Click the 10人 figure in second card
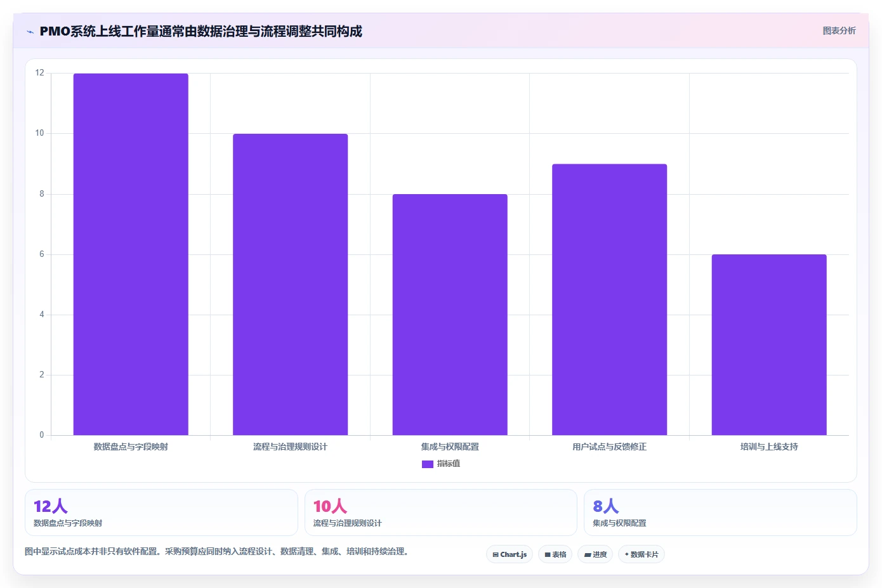This screenshot has width=882, height=588. pyautogui.click(x=330, y=506)
